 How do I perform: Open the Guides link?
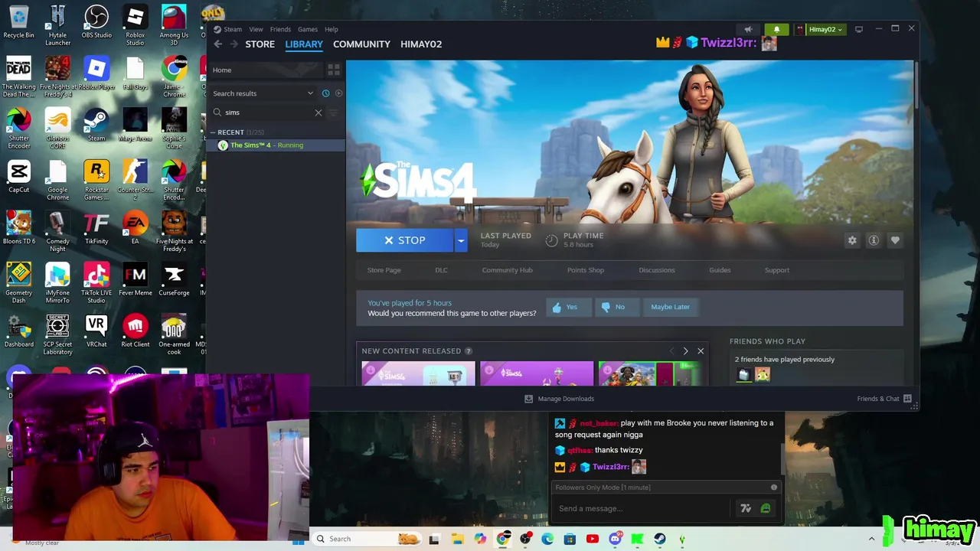[x=720, y=270]
